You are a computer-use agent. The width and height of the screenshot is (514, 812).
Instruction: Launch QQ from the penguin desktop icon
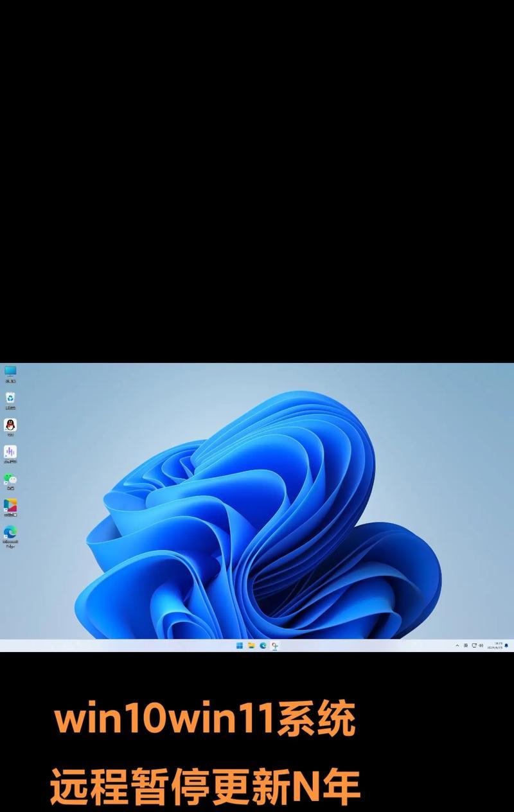pyautogui.click(x=10, y=427)
